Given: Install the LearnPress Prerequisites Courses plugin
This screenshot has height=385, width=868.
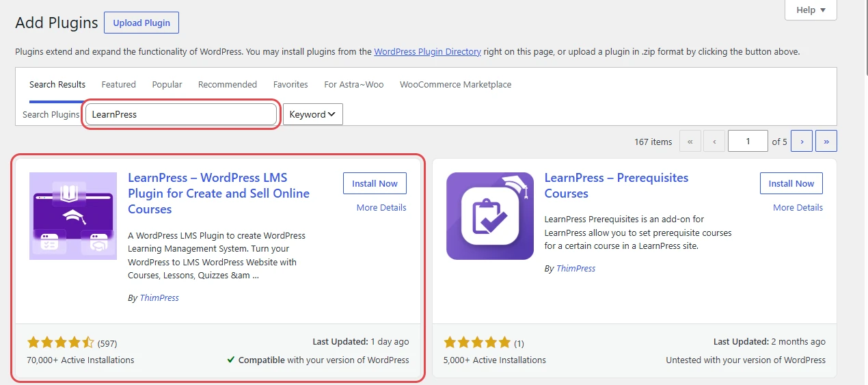Looking at the screenshot, I should 791,183.
